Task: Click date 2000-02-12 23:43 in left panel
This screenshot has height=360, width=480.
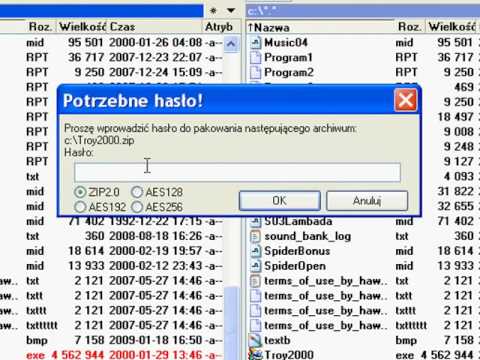Action: 155,266
